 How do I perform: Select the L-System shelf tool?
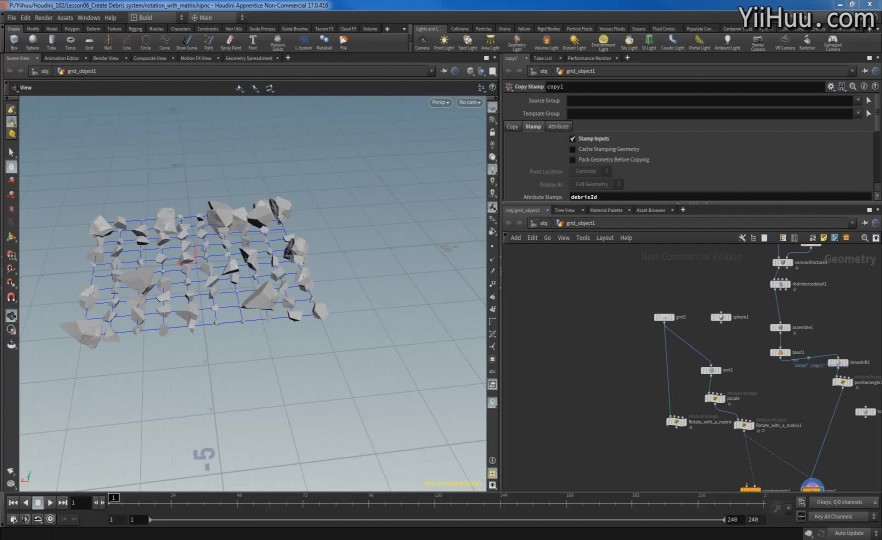pyautogui.click(x=303, y=42)
